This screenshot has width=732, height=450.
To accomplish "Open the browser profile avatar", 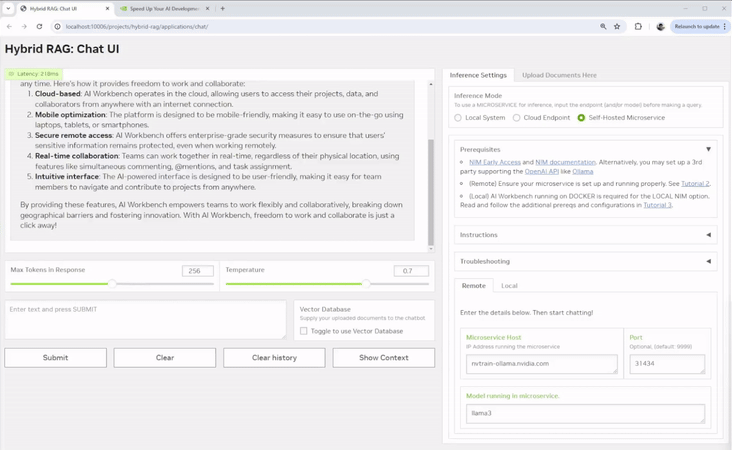I will pyautogui.click(x=660, y=27).
